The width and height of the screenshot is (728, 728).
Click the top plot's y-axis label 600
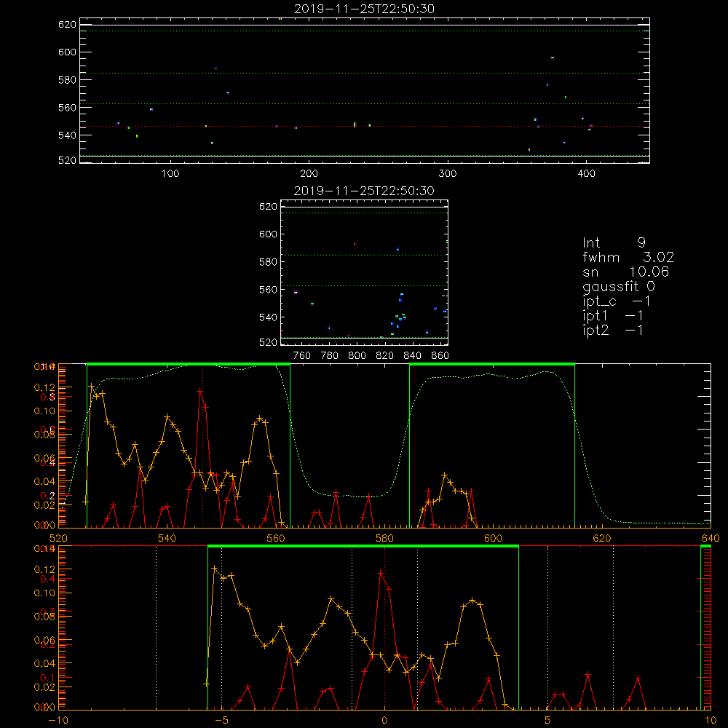pos(67,52)
